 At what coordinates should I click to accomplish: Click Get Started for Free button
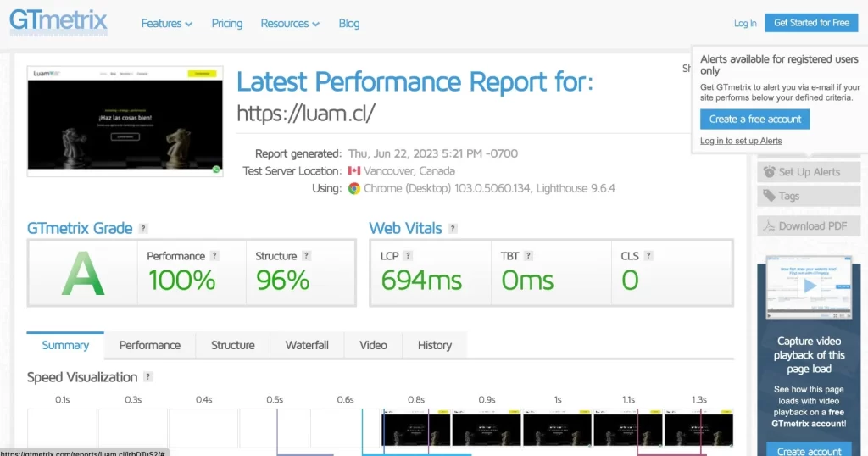coord(811,23)
